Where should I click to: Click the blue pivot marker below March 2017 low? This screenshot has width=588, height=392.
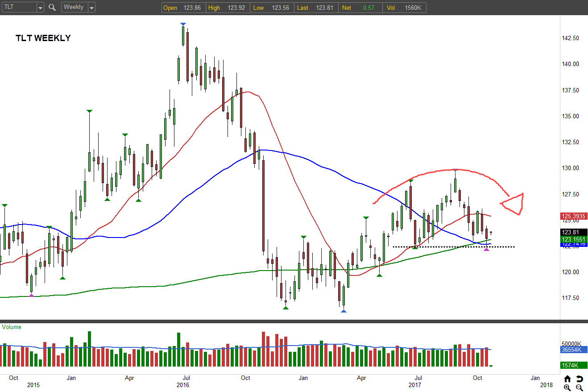[x=344, y=311]
